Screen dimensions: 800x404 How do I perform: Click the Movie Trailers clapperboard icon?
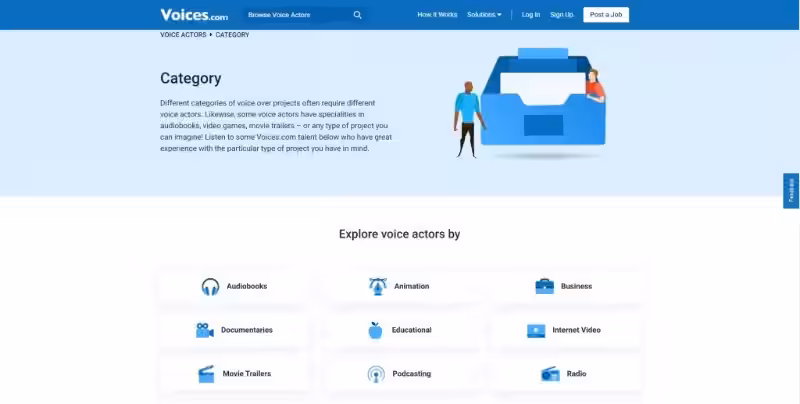point(206,374)
